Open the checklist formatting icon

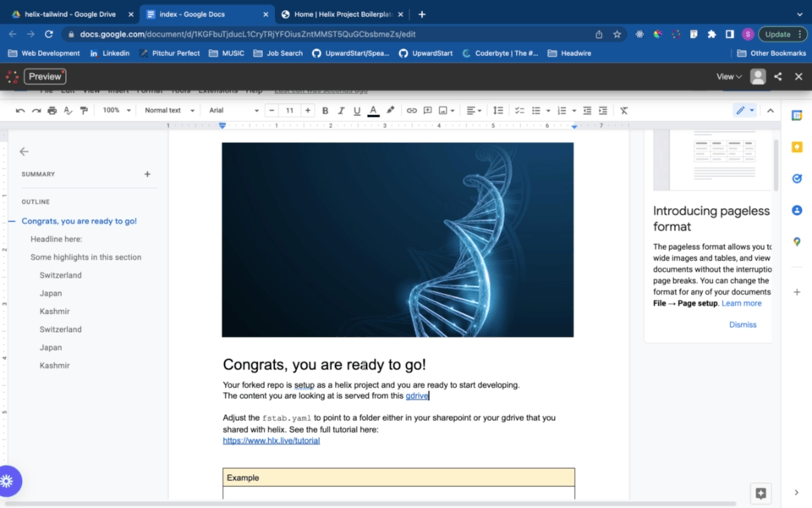click(x=519, y=111)
